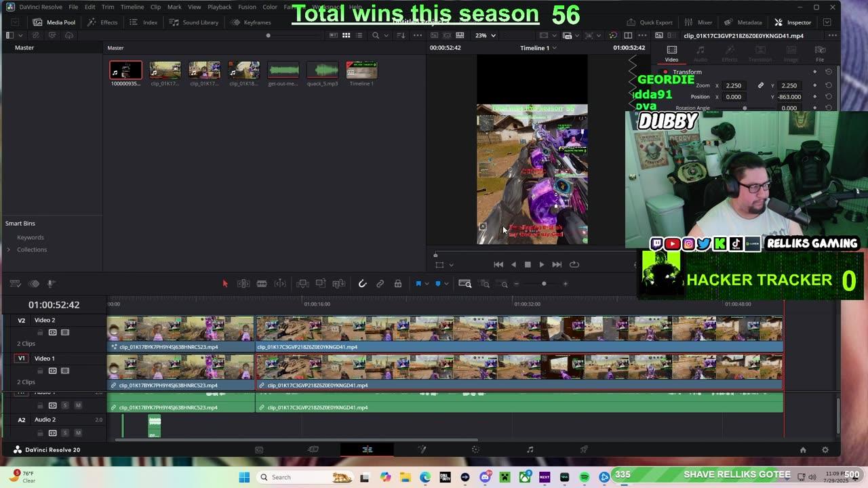Screen dimensions: 868x488
Task: Click the timeline zoom out minus icon
Action: point(517,284)
